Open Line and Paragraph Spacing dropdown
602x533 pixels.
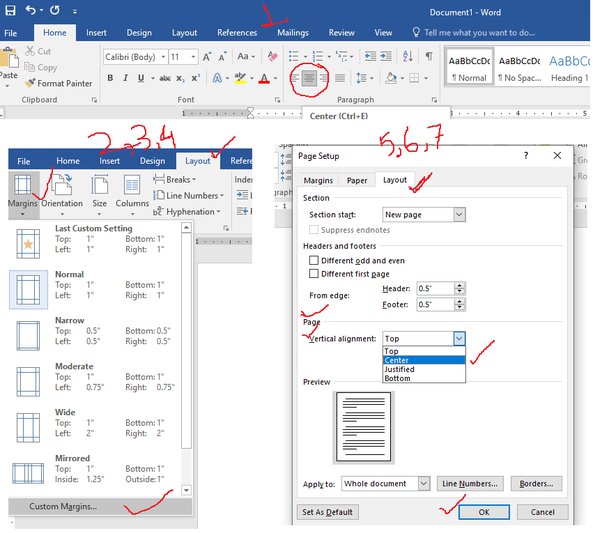tap(364, 78)
